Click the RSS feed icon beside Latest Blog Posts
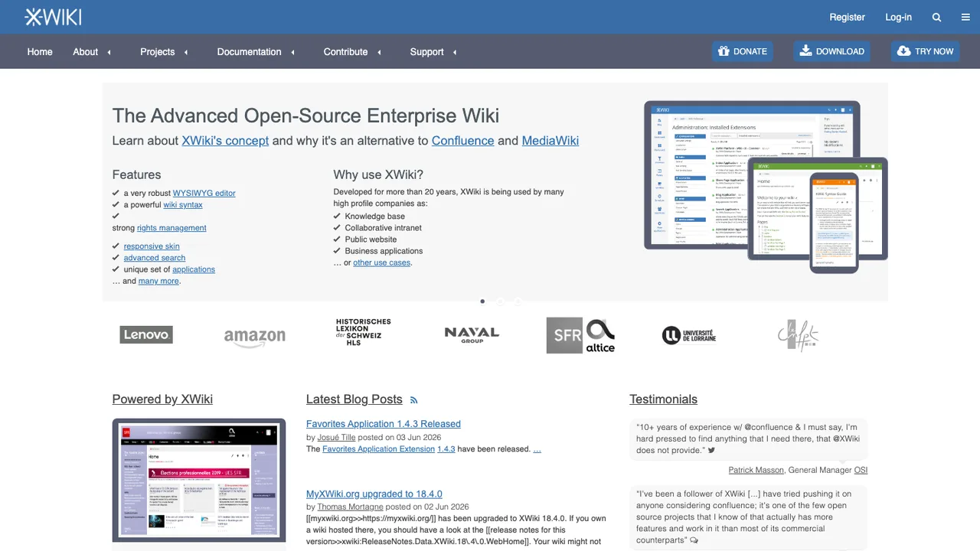This screenshot has height=551, width=980. [414, 400]
